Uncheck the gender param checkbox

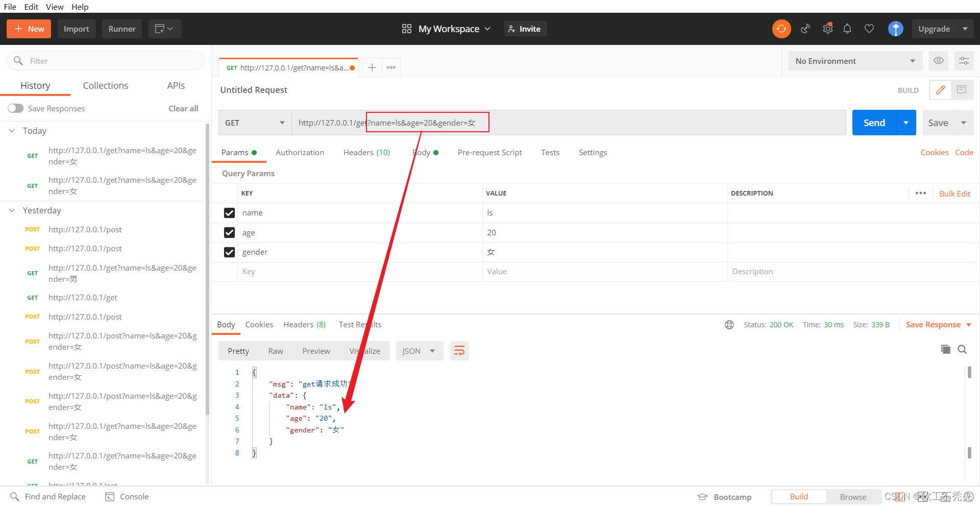coord(229,252)
